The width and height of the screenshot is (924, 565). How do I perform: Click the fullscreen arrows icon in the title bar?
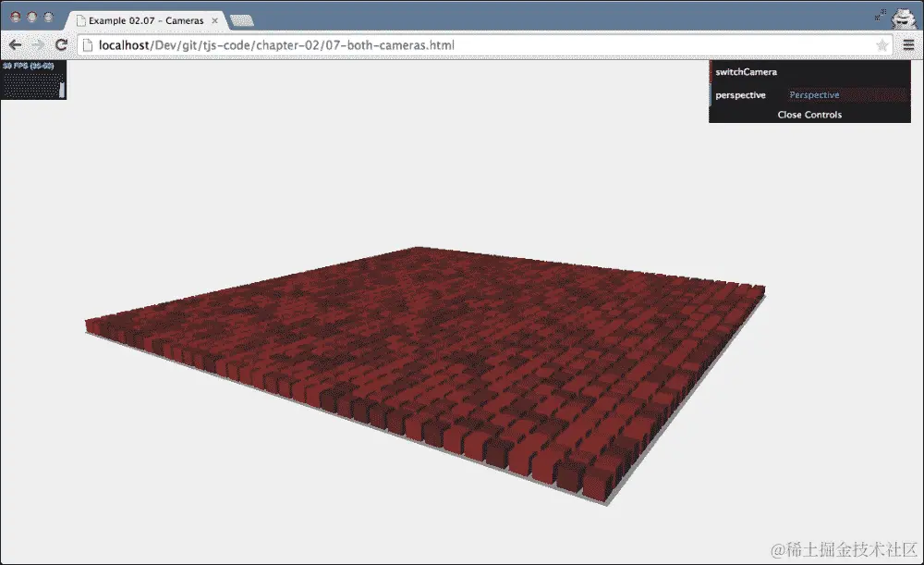pos(881,15)
